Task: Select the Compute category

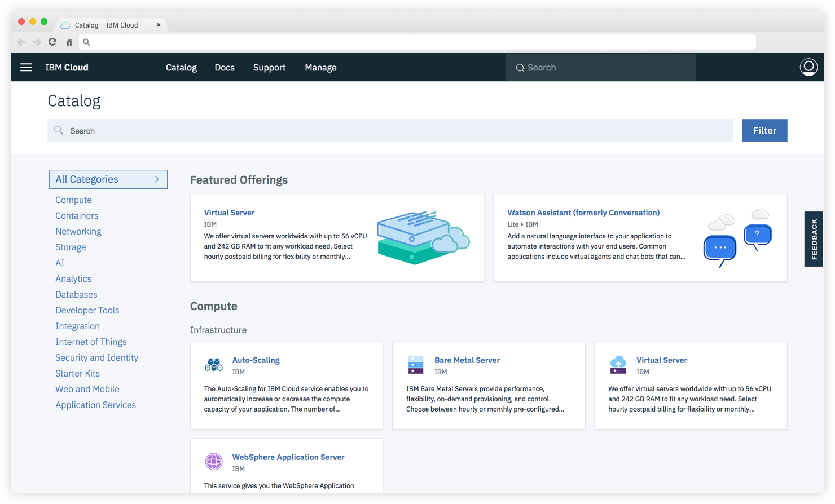Action: [73, 200]
